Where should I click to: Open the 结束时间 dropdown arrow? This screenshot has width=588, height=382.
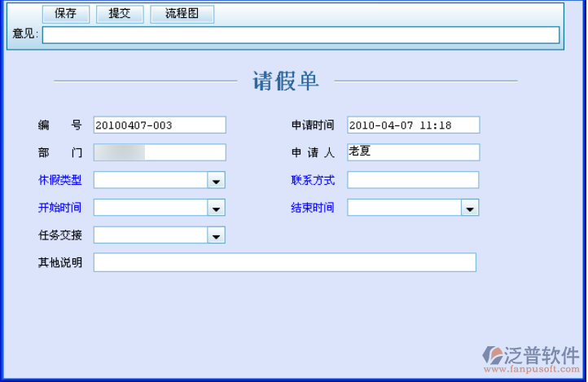[x=470, y=209]
